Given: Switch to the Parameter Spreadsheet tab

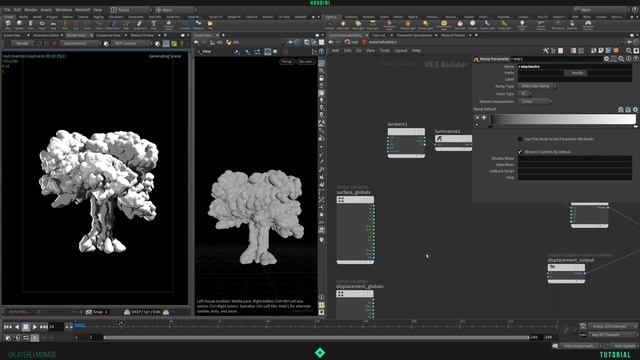Looking at the screenshot, I should click(414, 36).
